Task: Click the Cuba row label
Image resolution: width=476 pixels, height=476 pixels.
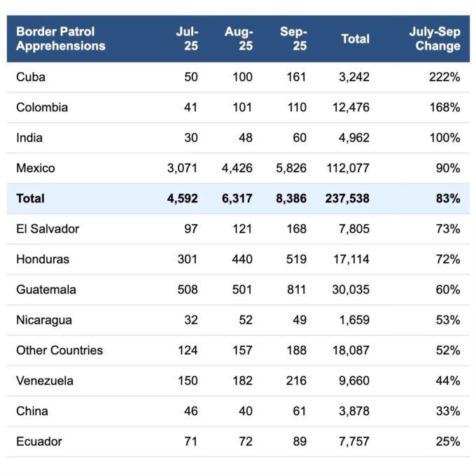Action: coord(31,77)
